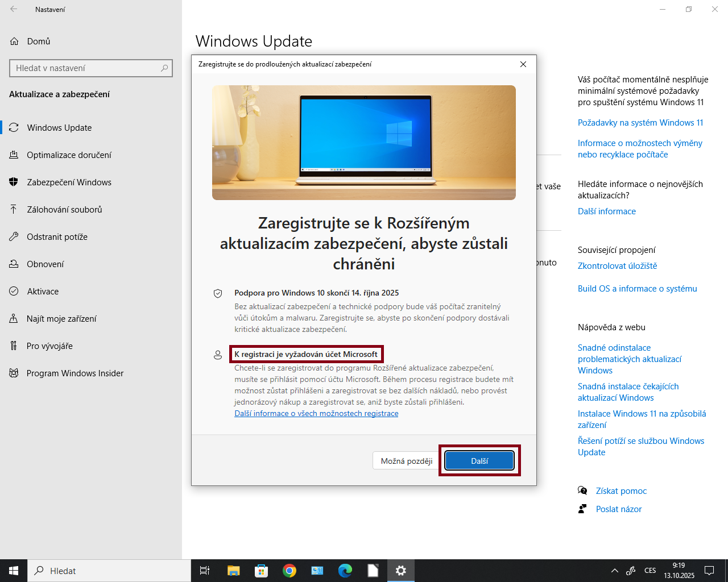Open Další informace o všech možnostech registrace link
Viewport: 728px width, 582px height.
(316, 413)
